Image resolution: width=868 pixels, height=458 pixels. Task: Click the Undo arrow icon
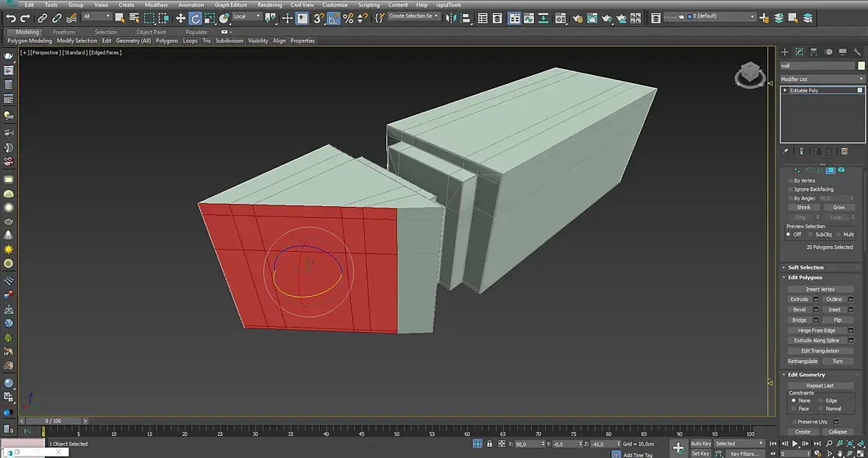(x=10, y=18)
